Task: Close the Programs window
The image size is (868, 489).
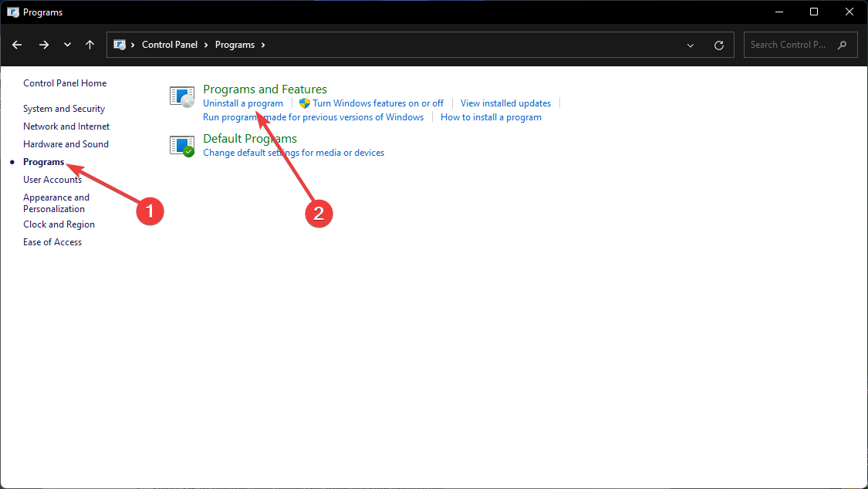Action: click(x=849, y=12)
